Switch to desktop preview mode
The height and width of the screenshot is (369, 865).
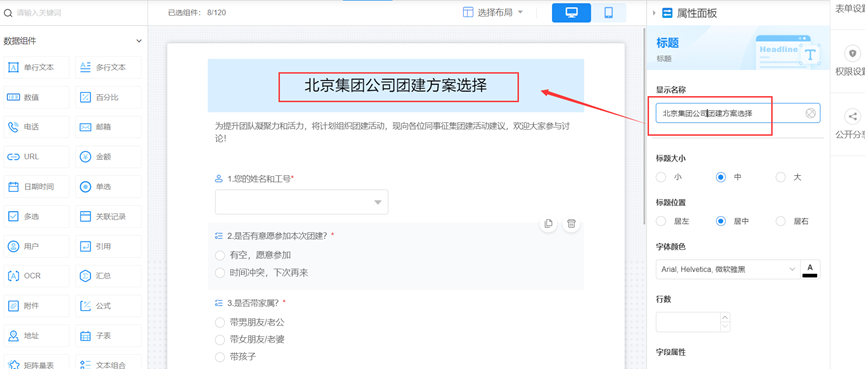[x=572, y=13]
